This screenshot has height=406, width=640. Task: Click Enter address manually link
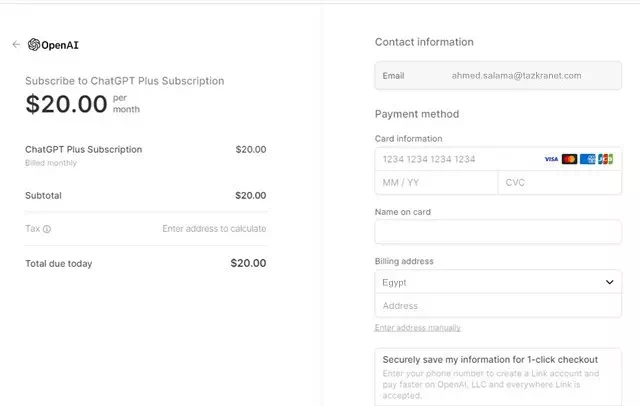418,328
